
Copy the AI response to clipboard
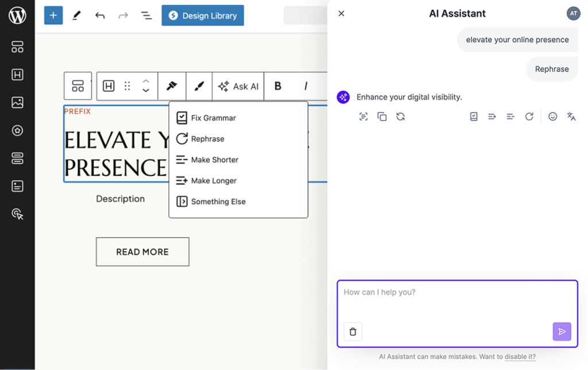click(382, 116)
